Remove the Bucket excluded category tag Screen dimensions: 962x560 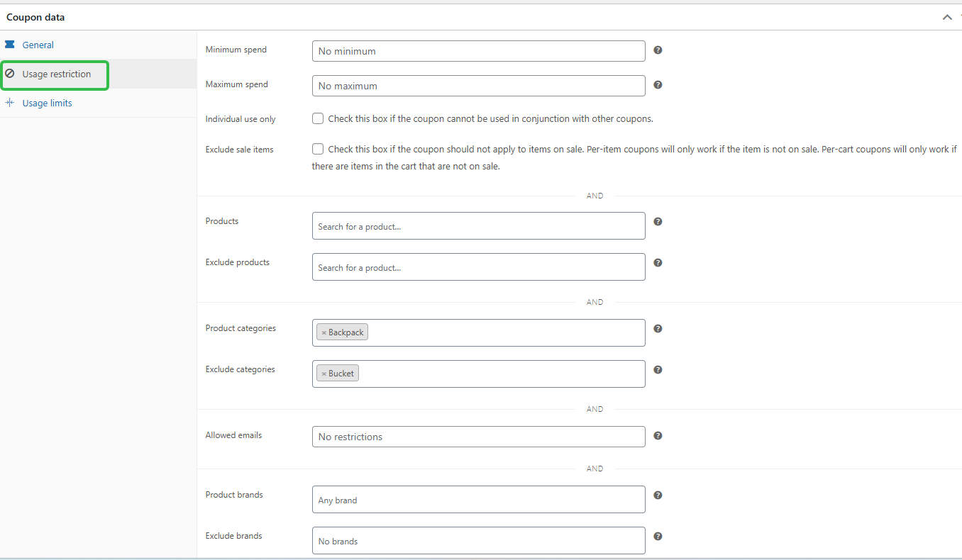click(324, 372)
